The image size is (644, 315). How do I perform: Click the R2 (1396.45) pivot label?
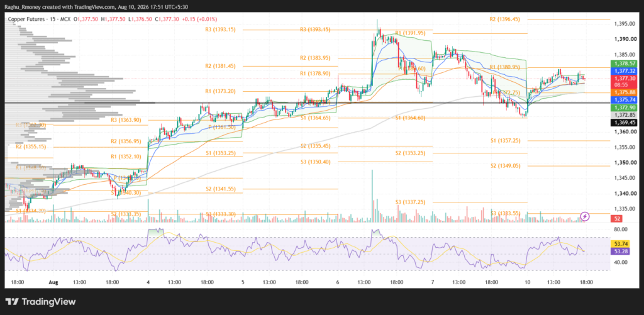coord(505,19)
